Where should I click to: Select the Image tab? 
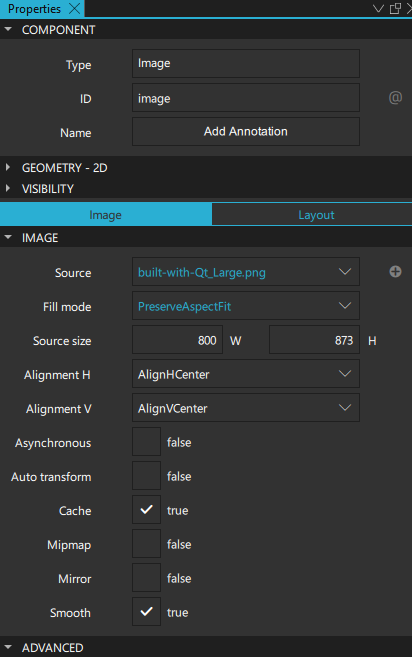click(106, 215)
